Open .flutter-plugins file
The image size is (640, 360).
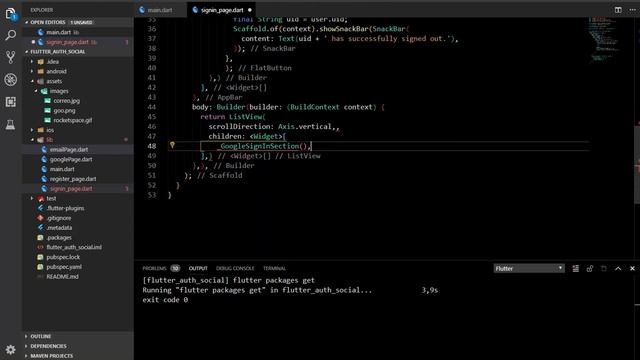click(x=78, y=208)
